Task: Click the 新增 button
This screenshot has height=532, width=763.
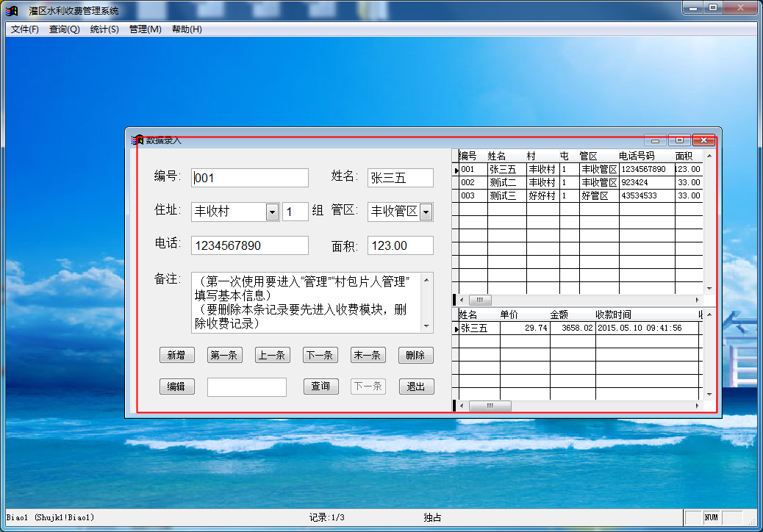Action: click(176, 355)
